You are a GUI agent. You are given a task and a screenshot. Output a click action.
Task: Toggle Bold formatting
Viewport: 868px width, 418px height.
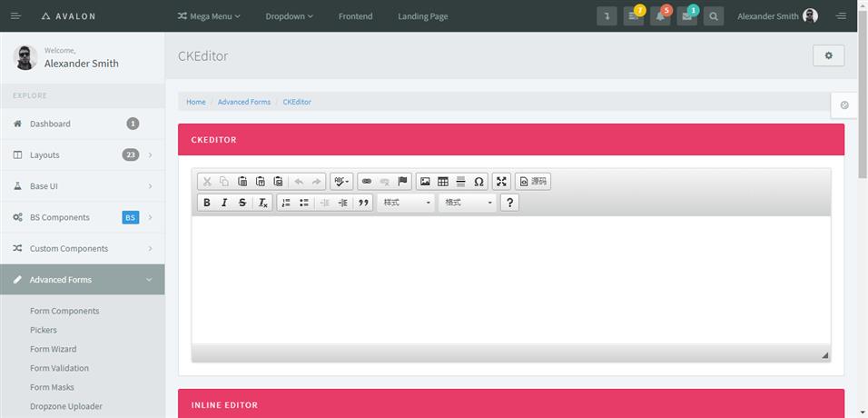pyautogui.click(x=207, y=203)
